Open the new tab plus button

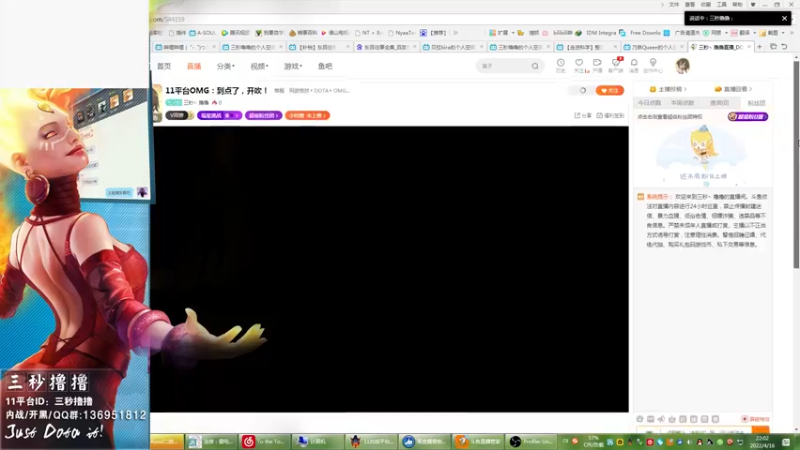tap(760, 47)
